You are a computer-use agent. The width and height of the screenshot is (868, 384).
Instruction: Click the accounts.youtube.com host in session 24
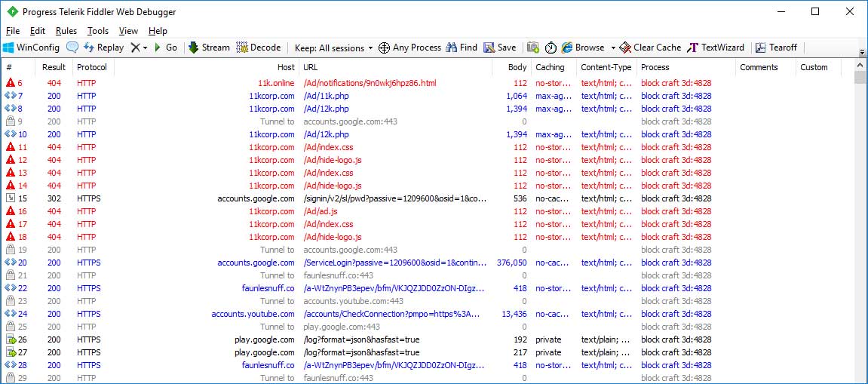click(x=253, y=314)
